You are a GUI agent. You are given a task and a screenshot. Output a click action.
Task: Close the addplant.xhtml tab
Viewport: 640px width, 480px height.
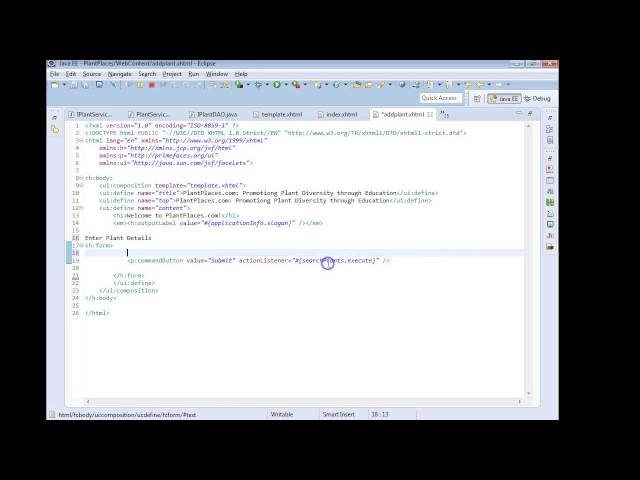[x=430, y=115]
